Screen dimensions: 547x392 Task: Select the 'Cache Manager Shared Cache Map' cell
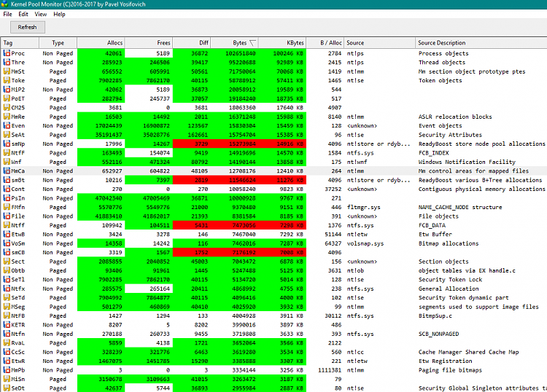468,352
